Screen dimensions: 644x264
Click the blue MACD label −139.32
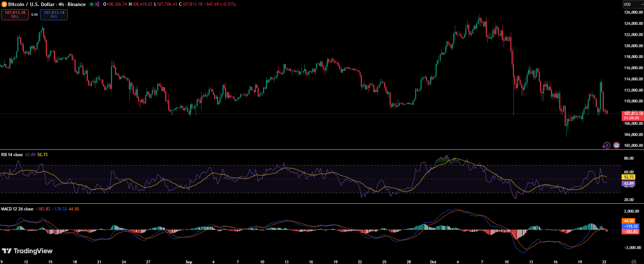pos(631,226)
